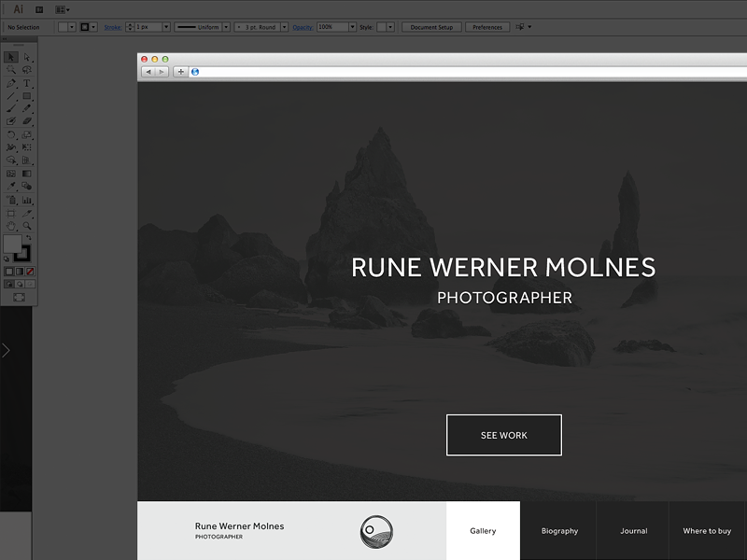
Task: Click the SEE WORK button
Action: 503,434
